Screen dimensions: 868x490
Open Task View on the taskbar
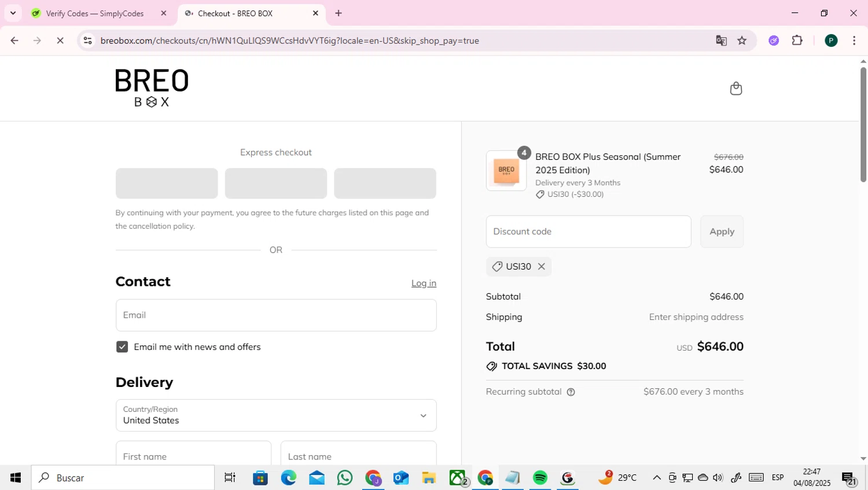(x=230, y=477)
